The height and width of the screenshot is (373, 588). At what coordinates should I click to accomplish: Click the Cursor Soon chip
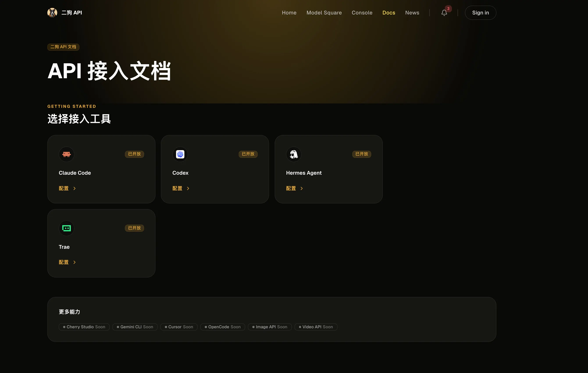click(179, 327)
